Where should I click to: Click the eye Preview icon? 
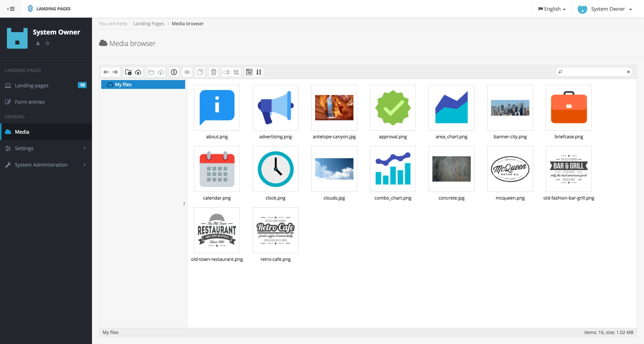click(187, 72)
